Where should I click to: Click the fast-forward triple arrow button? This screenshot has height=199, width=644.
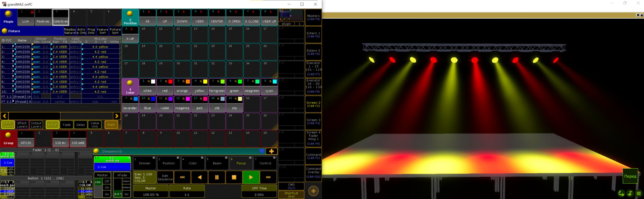point(268,177)
